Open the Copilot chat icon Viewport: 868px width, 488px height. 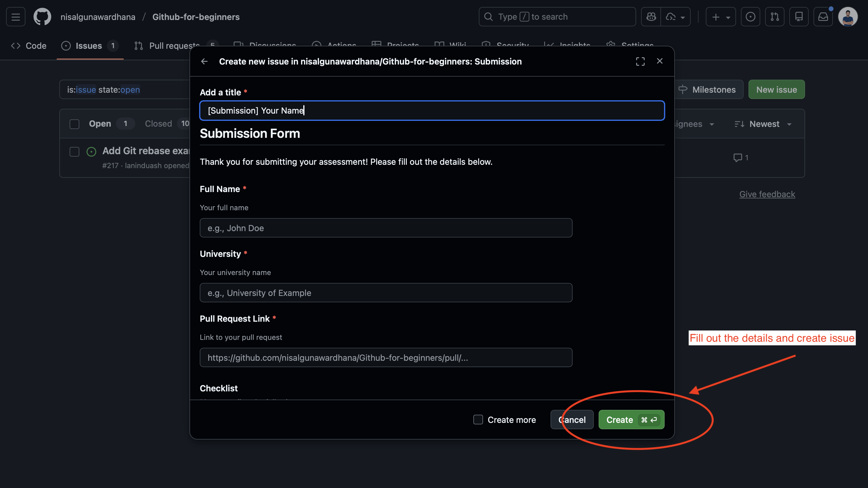pyautogui.click(x=651, y=17)
